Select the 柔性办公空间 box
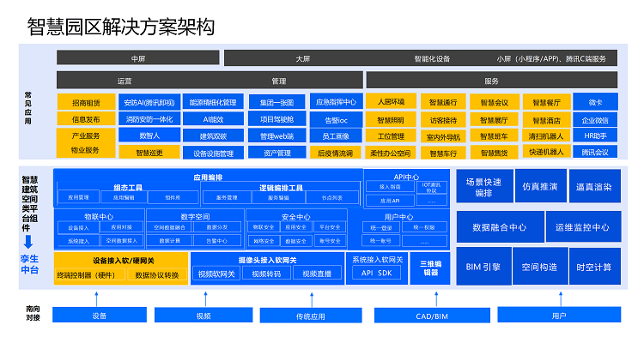644x361 pixels. coord(391,153)
